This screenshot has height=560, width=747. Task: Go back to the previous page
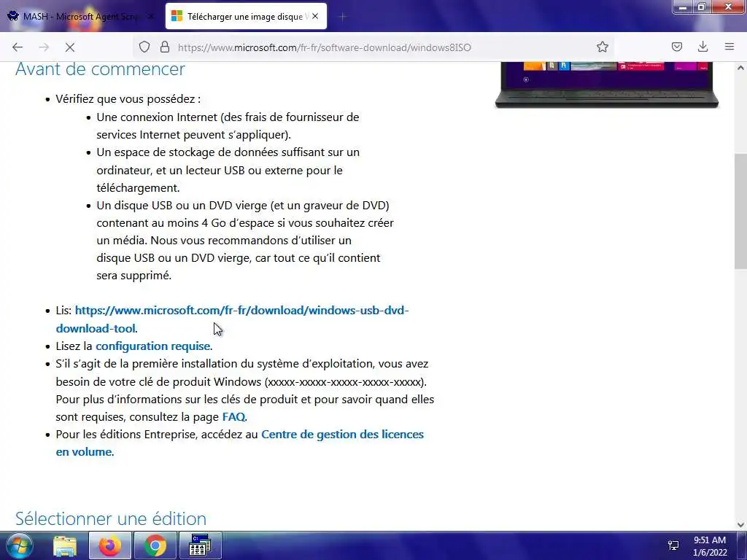(x=18, y=47)
